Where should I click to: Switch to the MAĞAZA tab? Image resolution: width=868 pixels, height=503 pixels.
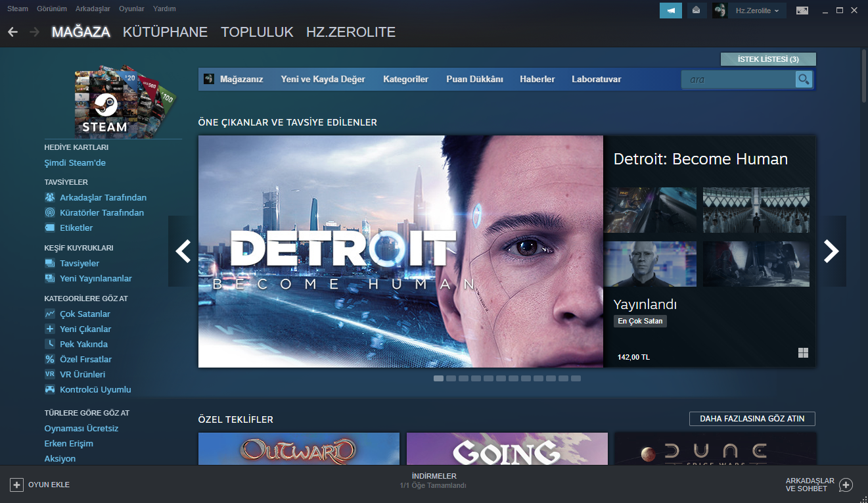[81, 32]
